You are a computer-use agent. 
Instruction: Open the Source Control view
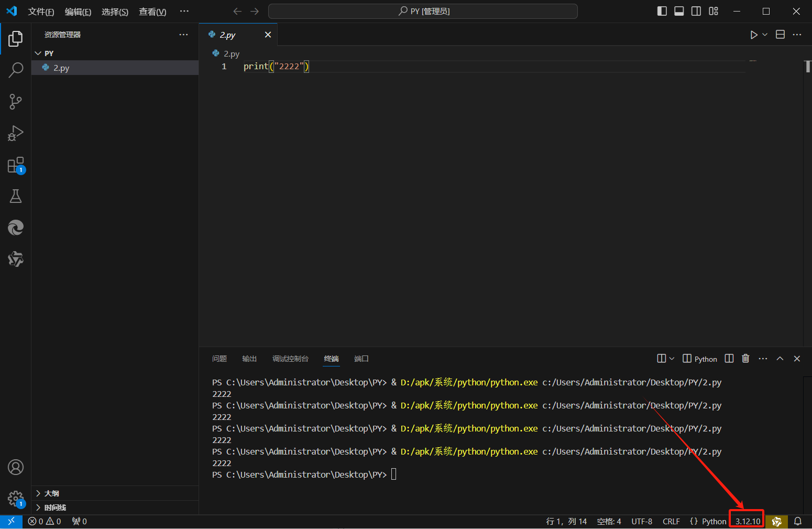[x=16, y=102]
